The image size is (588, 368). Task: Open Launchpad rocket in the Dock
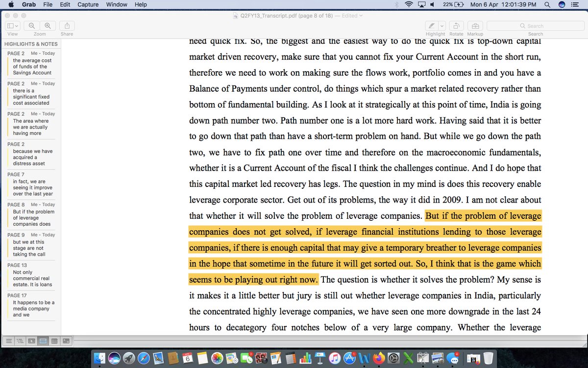click(x=129, y=358)
